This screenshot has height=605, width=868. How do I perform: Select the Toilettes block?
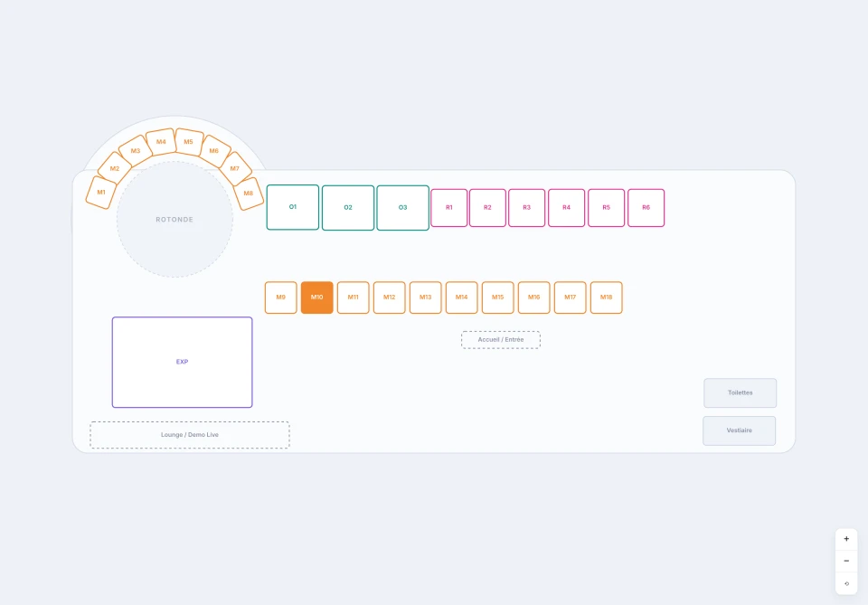click(x=741, y=393)
